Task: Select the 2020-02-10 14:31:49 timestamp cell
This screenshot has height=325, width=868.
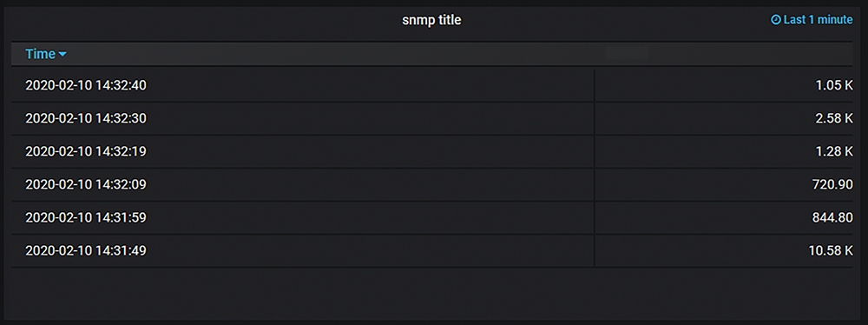Action: (x=302, y=250)
